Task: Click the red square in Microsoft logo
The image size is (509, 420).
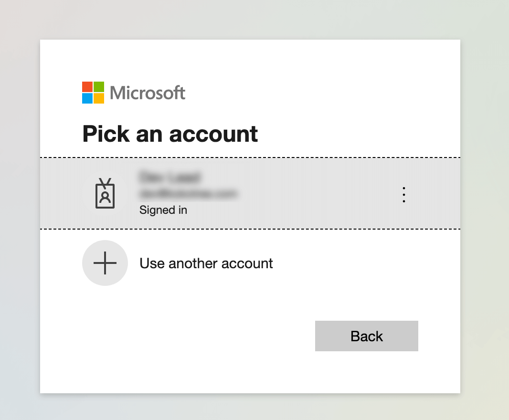Action: pos(87,87)
